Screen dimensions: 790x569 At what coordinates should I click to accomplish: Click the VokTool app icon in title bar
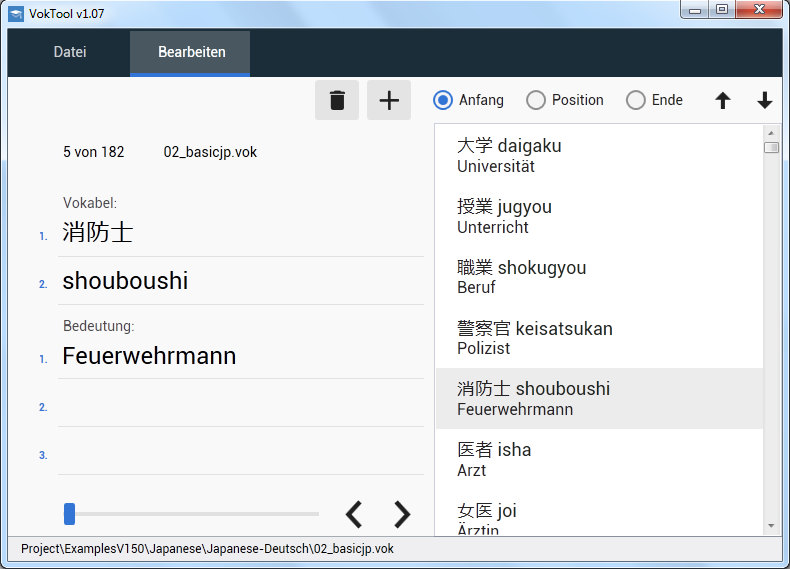(16, 14)
